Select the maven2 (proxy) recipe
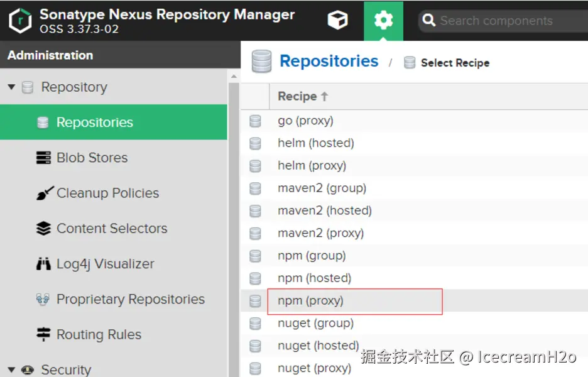The image size is (588, 377). 415,233
